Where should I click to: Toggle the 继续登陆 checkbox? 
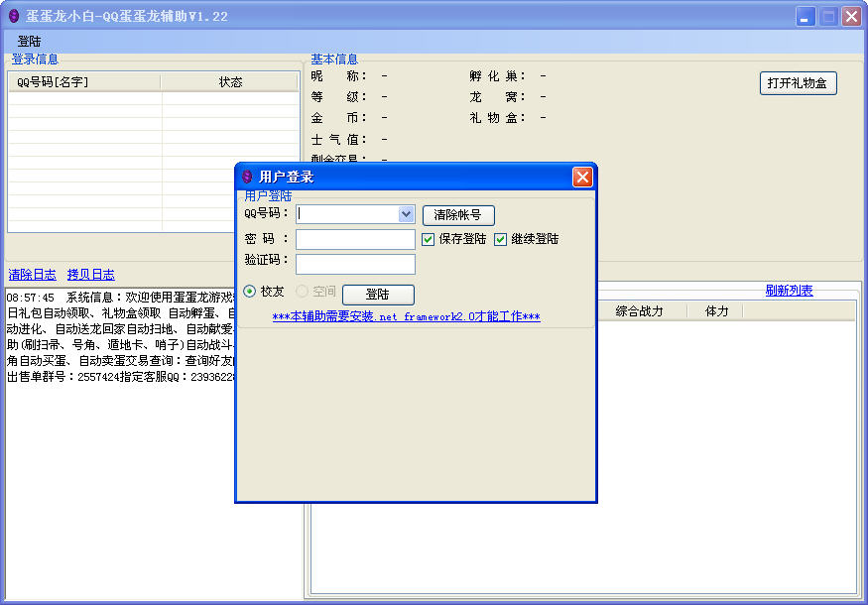pyautogui.click(x=500, y=239)
